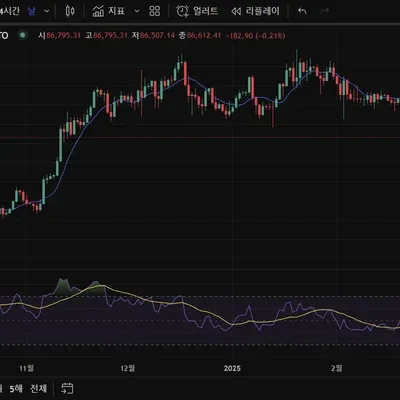Screen dimensions: 400x400
Task: Open the go-to-date calendar icon
Action: coord(67,389)
